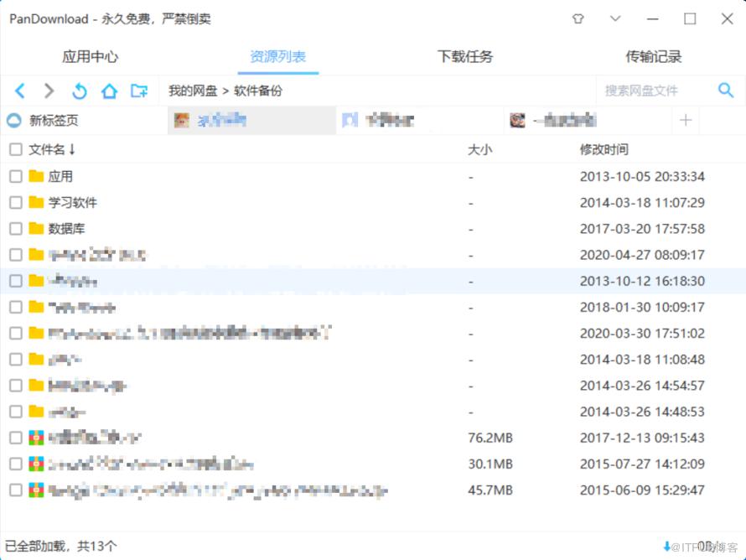Check the 学习软件 folder checkbox
Viewport: 746px width, 560px height.
click(16, 203)
